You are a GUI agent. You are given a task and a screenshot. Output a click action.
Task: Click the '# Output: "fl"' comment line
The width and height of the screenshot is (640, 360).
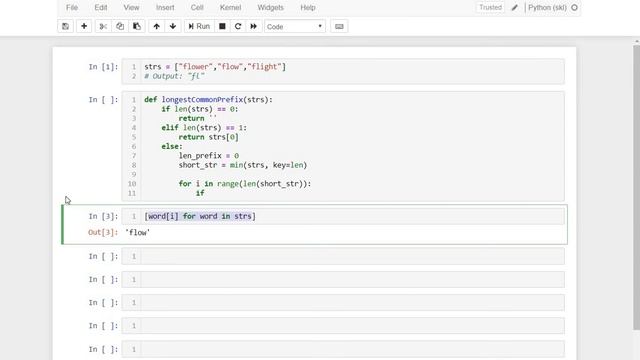[x=174, y=76]
